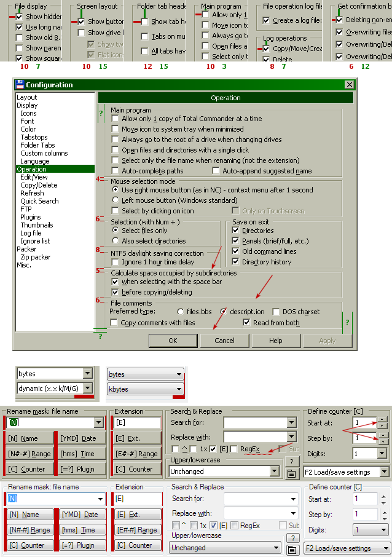The height and width of the screenshot is (557, 392).
Task: Select Copy/Delete in the tree
Action: tap(39, 185)
